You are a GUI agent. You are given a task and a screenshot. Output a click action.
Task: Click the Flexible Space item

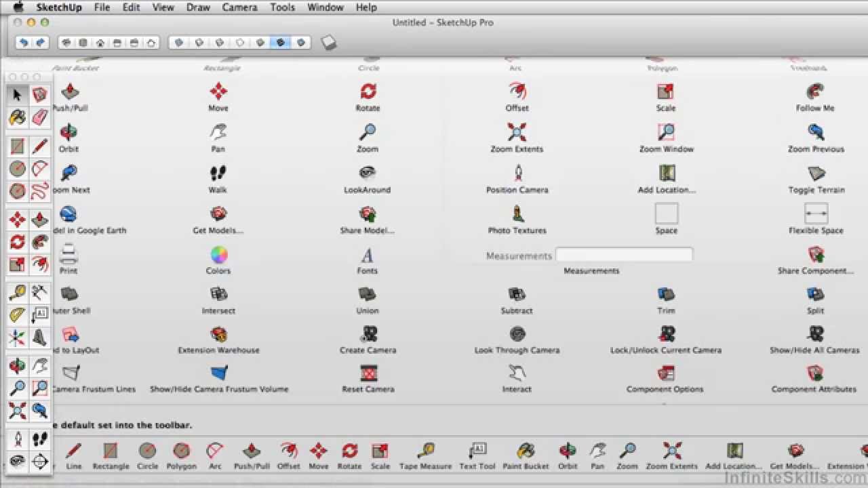click(816, 213)
